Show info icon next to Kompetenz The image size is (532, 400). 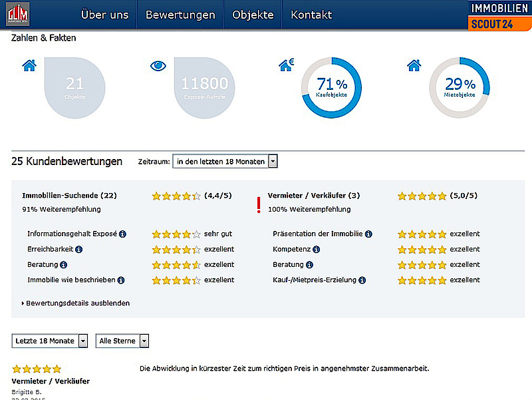click(317, 249)
